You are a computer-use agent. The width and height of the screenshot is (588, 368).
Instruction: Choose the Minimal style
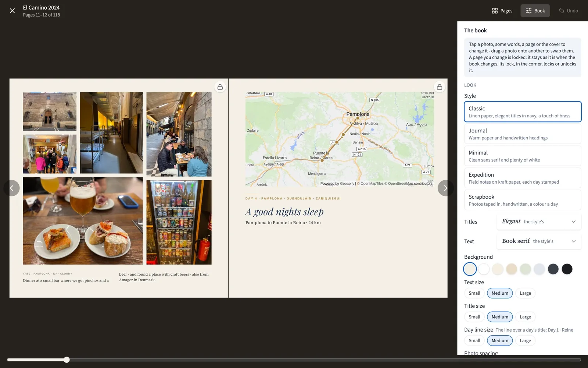pyautogui.click(x=523, y=156)
